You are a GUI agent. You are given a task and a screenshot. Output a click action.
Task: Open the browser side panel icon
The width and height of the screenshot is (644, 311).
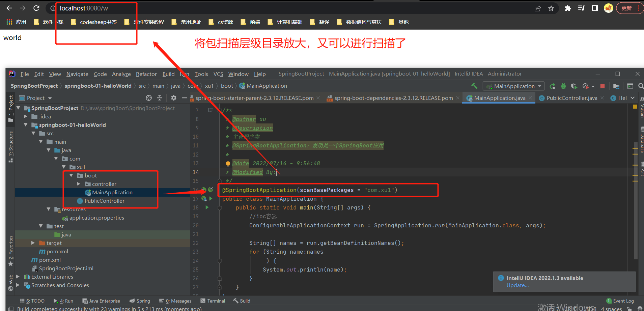pyautogui.click(x=595, y=8)
